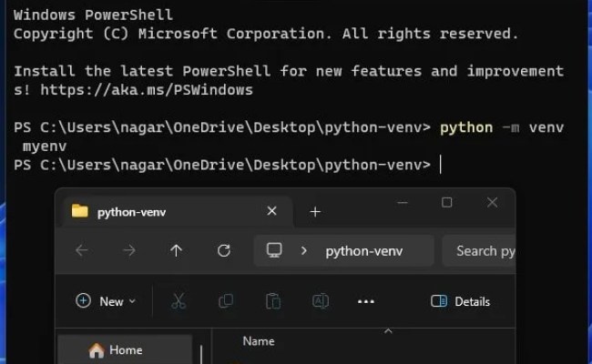592x364 pixels.
Task: Click the Cut scissors icon
Action: coord(179,301)
